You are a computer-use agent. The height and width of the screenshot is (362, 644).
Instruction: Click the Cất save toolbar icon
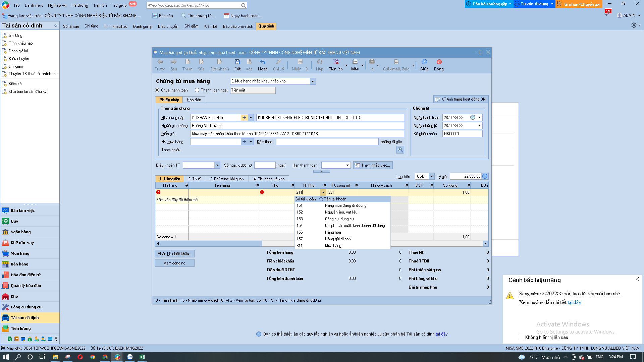click(237, 62)
